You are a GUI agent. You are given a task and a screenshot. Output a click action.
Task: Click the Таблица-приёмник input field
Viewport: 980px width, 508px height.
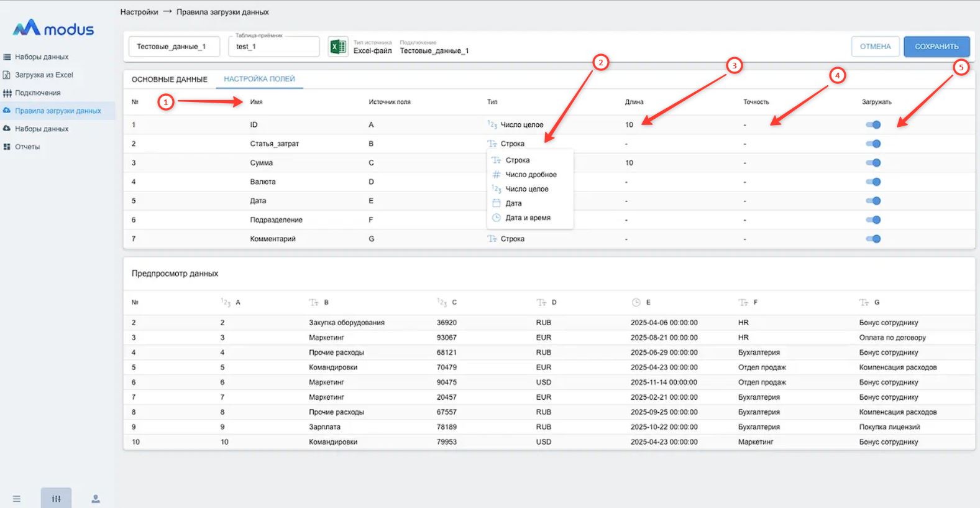(x=273, y=47)
